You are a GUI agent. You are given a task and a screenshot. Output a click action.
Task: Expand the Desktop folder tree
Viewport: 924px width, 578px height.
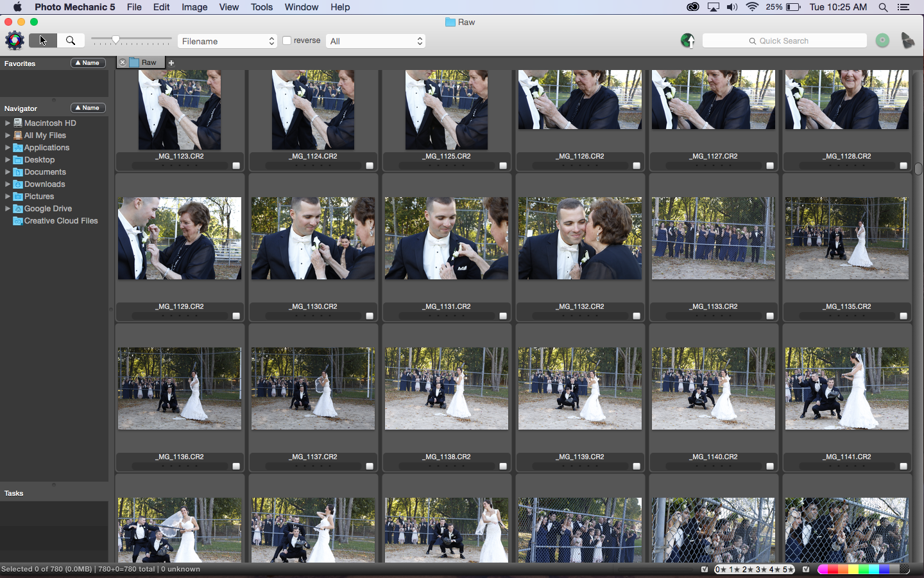(x=8, y=160)
